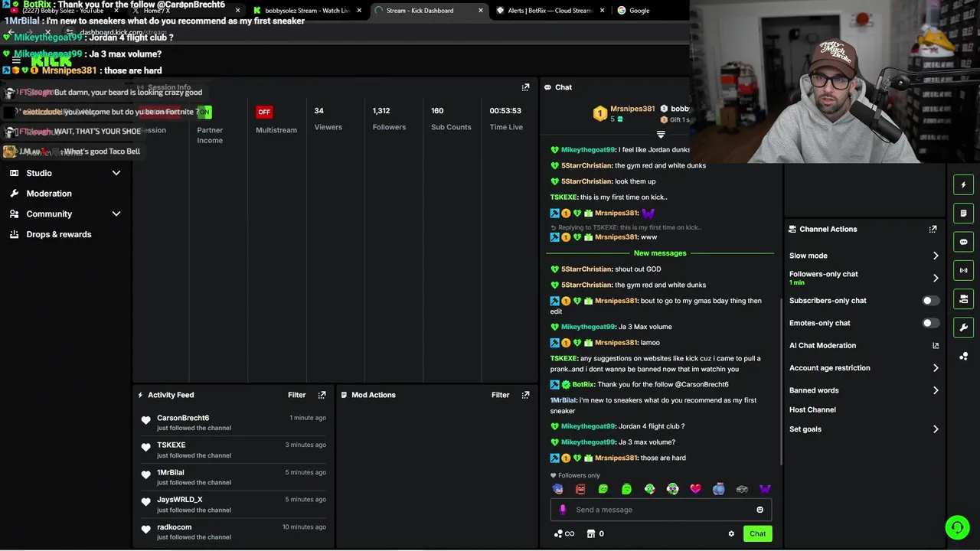Screen dimensions: 980x551
Task: Click the broadcast signal icon in right rail
Action: click(963, 270)
